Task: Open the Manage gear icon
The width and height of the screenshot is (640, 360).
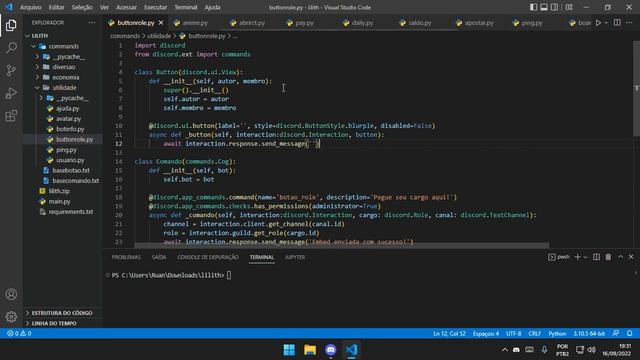Action: click(11, 316)
